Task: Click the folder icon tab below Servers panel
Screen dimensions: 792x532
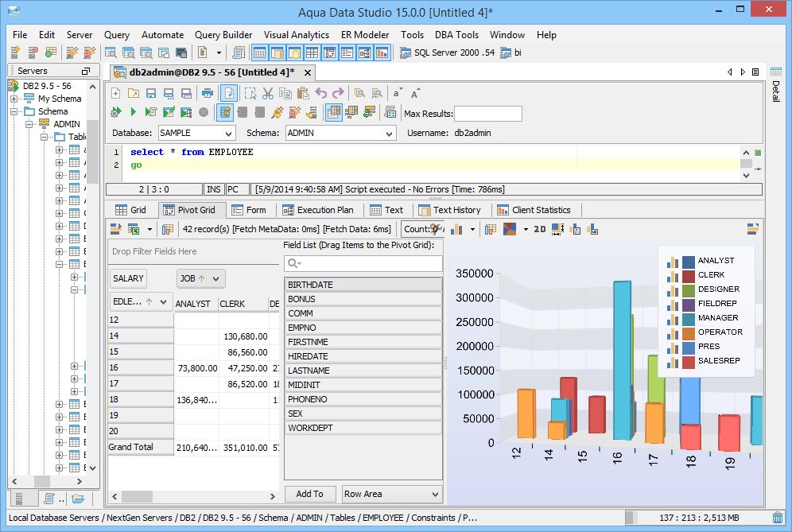Action: coord(78,499)
